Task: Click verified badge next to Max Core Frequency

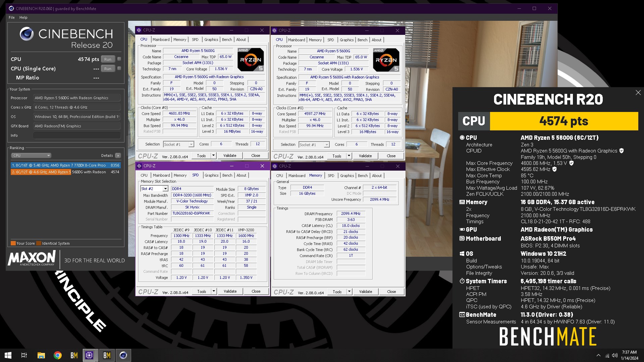Action: (571, 163)
